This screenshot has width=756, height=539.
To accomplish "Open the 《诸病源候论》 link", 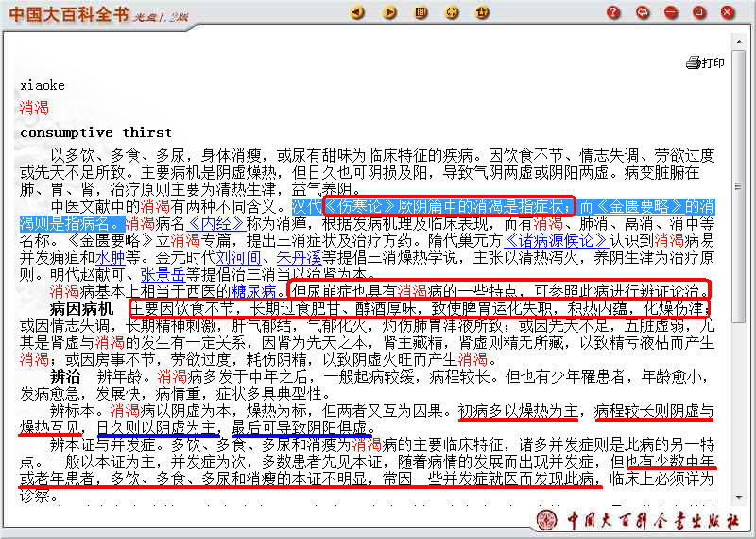I will coord(556,240).
